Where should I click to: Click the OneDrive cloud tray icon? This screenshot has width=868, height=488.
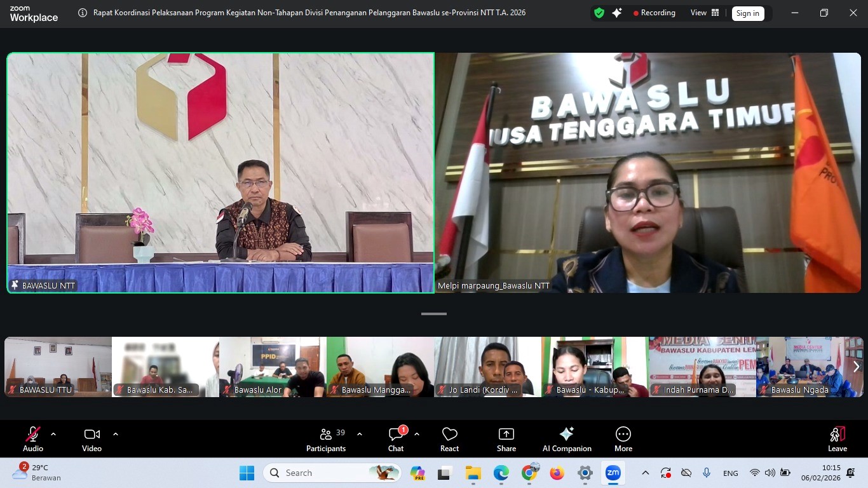click(x=686, y=473)
